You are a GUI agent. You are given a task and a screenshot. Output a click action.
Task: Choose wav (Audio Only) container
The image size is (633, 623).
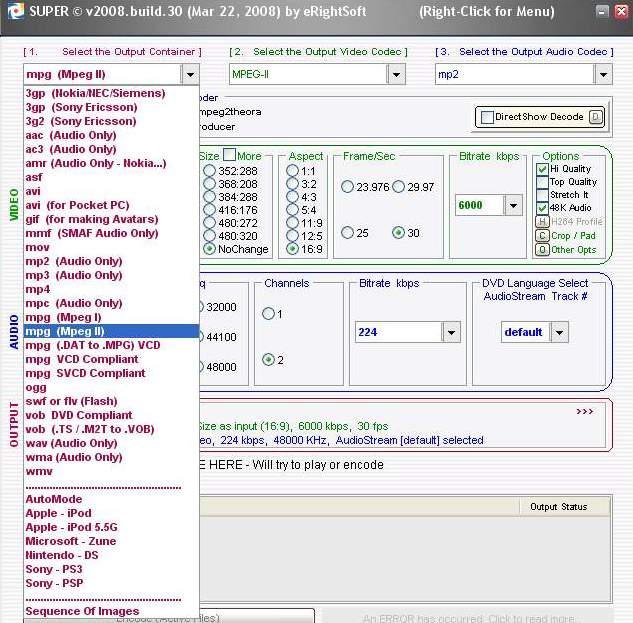[x=111, y=443]
